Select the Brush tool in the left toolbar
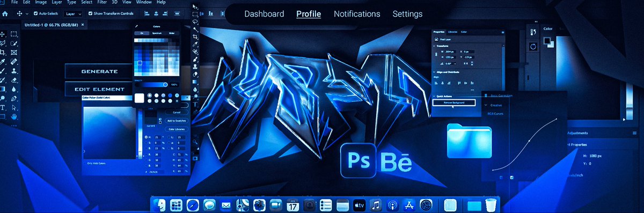 tap(3, 71)
